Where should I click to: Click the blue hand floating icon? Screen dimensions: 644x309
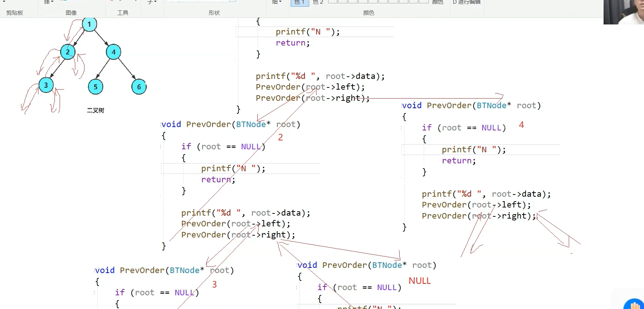(634, 304)
